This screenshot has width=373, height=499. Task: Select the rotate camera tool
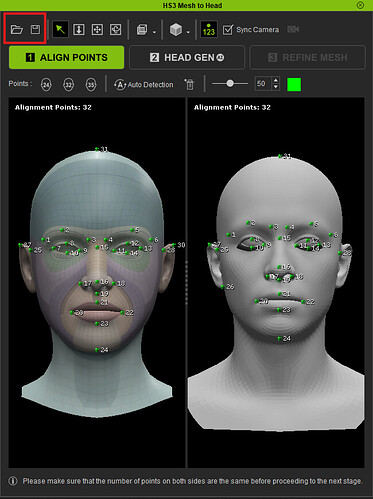(x=116, y=29)
